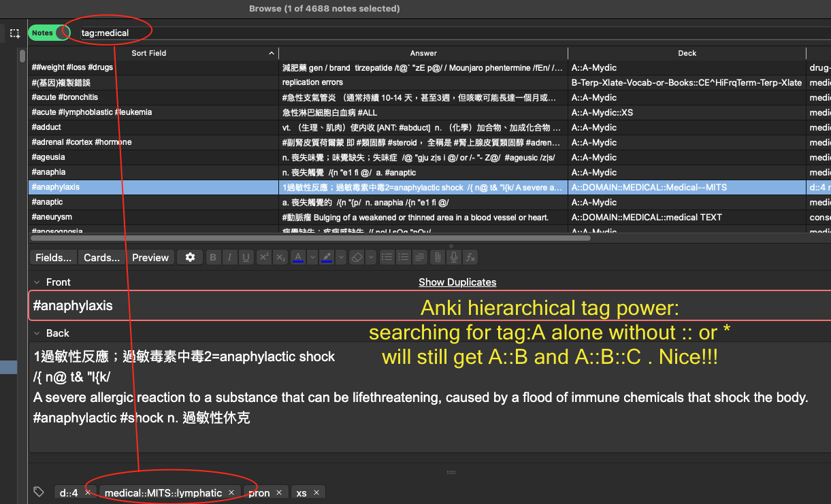Collapse the Front field
This screenshot has height=504, width=831.
click(37, 282)
